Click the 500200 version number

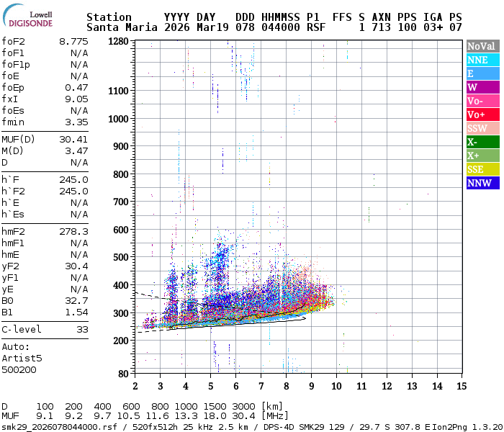[x=19, y=370]
